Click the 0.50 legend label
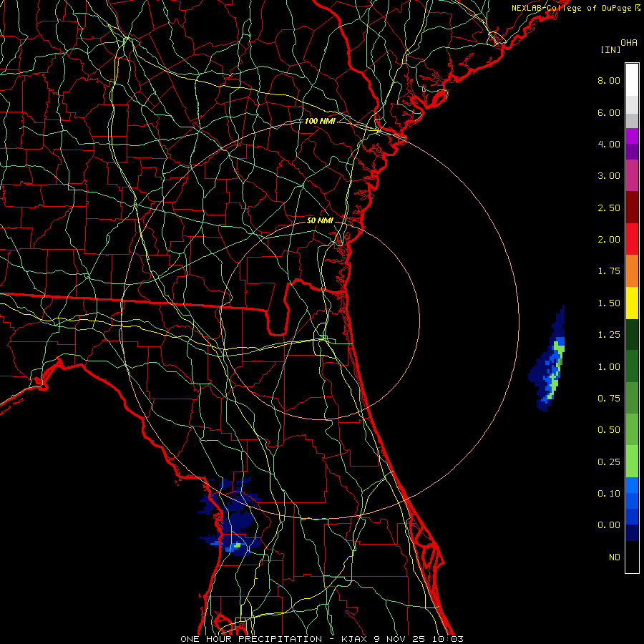Image resolution: width=644 pixels, height=644 pixels. [x=609, y=430]
